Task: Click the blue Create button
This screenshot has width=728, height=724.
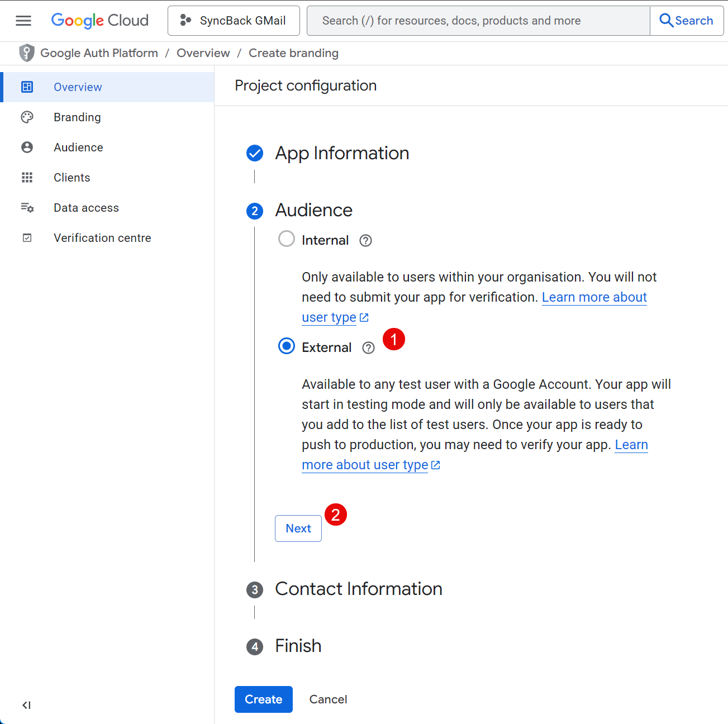Action: coord(263,699)
